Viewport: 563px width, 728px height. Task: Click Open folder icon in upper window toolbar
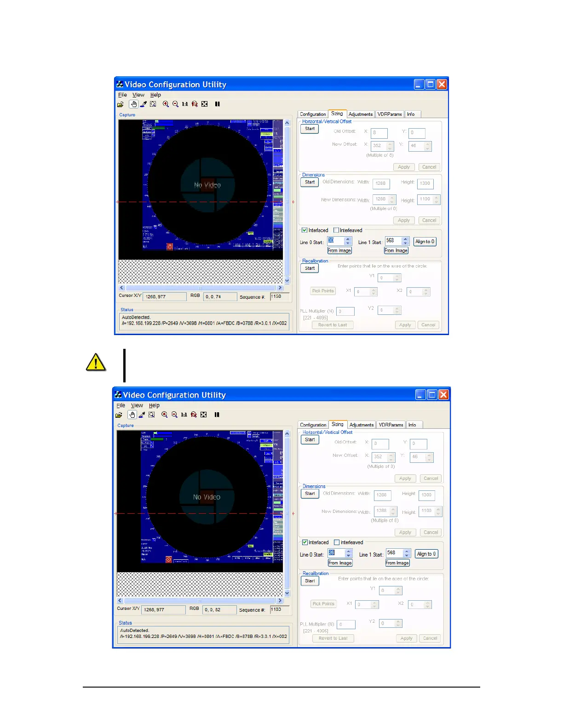tap(121, 104)
